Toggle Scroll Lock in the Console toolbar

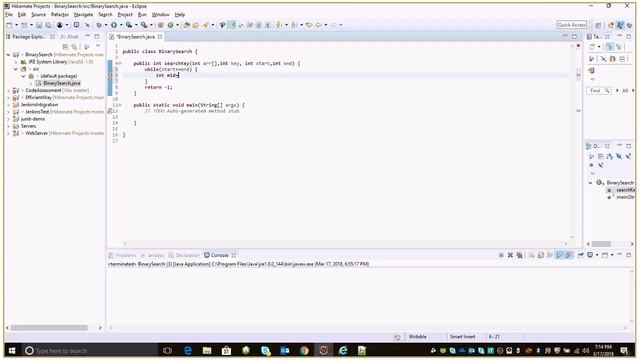541,255
